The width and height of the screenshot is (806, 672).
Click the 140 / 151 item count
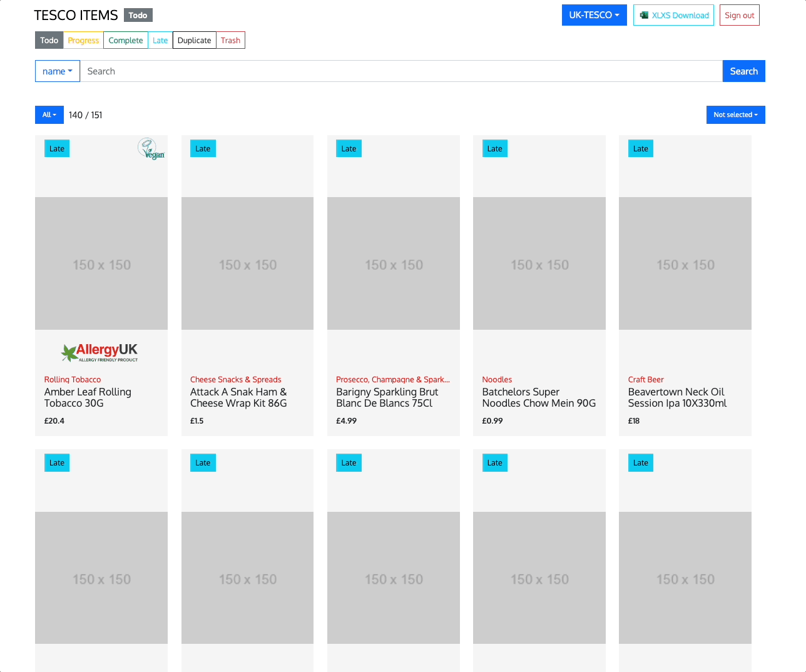click(86, 115)
